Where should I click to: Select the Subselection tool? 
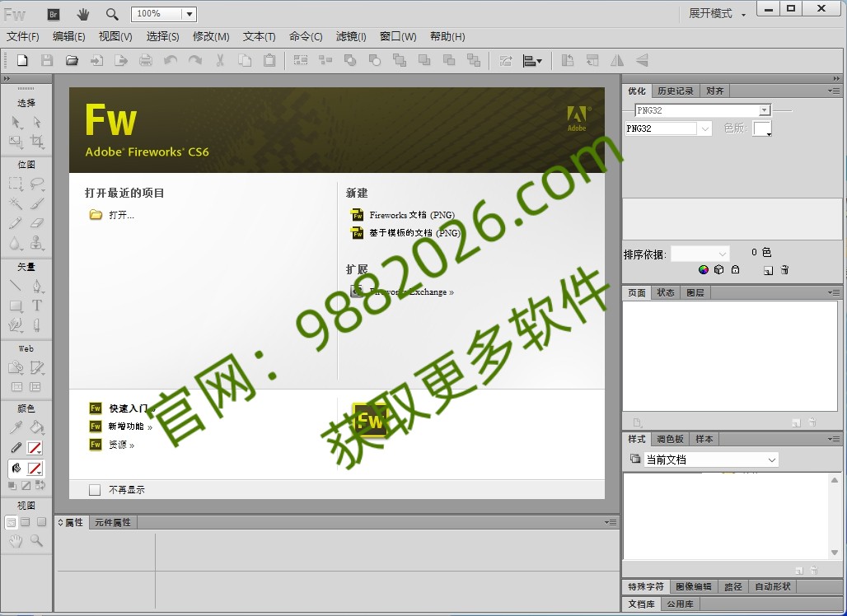pyautogui.click(x=37, y=123)
